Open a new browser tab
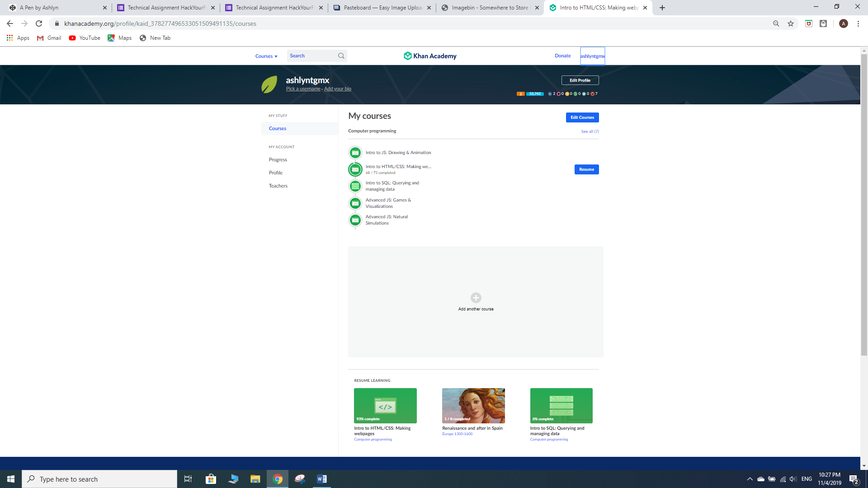This screenshot has height=488, width=868. pos(662,8)
